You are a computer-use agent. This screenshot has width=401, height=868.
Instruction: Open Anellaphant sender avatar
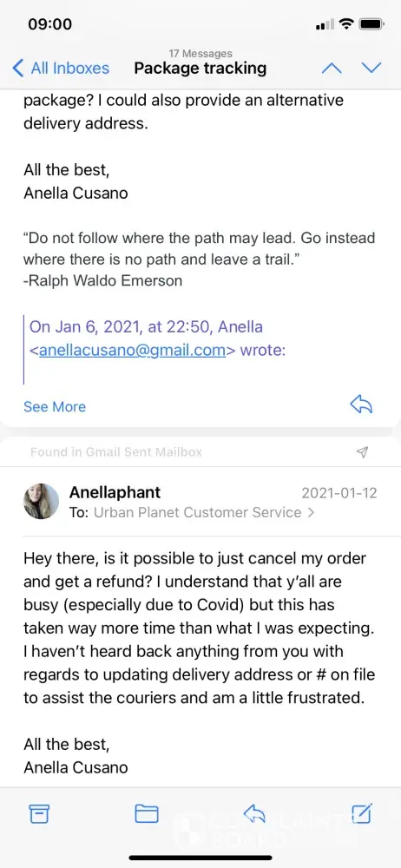tap(41, 502)
